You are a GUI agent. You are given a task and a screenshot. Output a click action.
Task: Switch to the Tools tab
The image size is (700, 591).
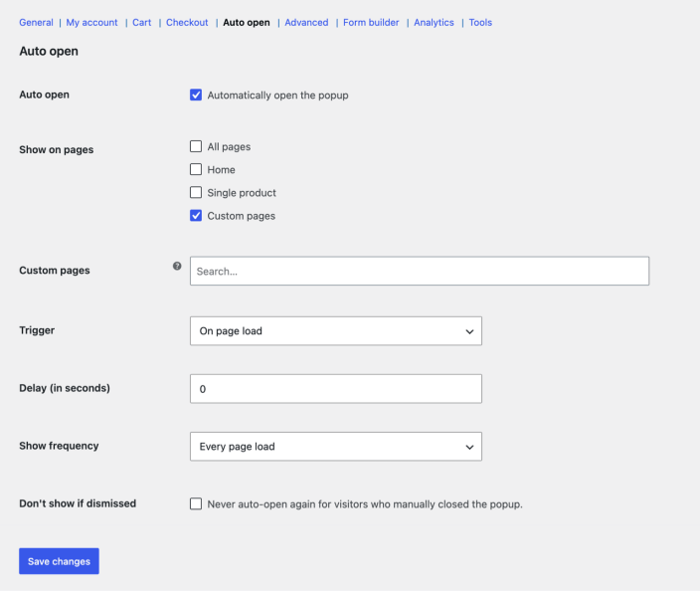pos(480,22)
